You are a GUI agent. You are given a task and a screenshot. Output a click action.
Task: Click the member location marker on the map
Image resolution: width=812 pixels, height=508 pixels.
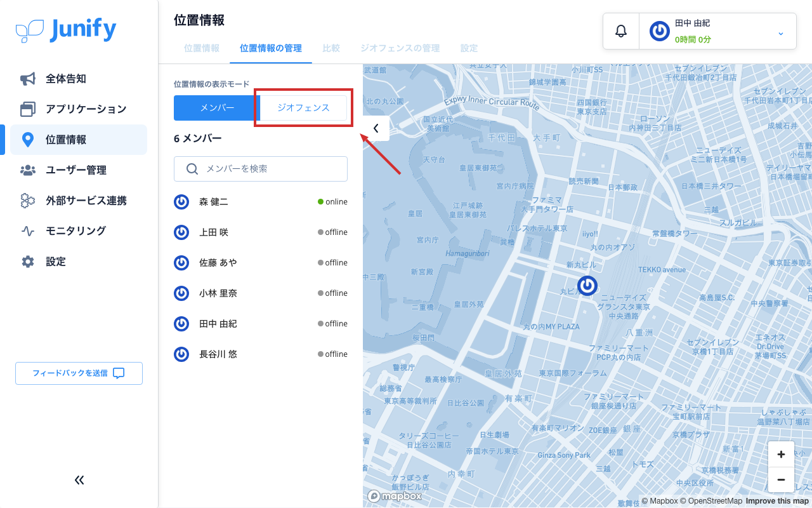point(587,286)
